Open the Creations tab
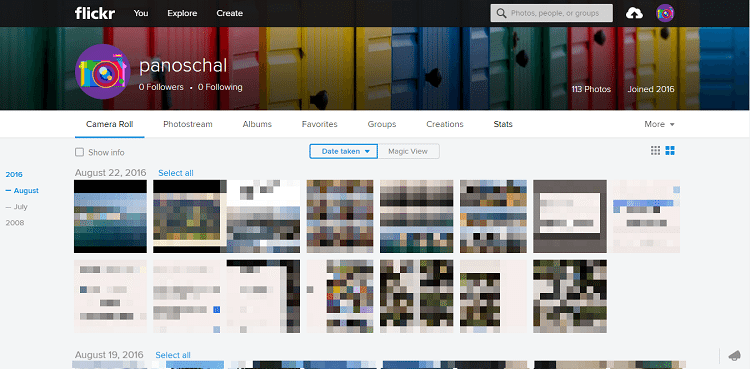 pyautogui.click(x=445, y=124)
